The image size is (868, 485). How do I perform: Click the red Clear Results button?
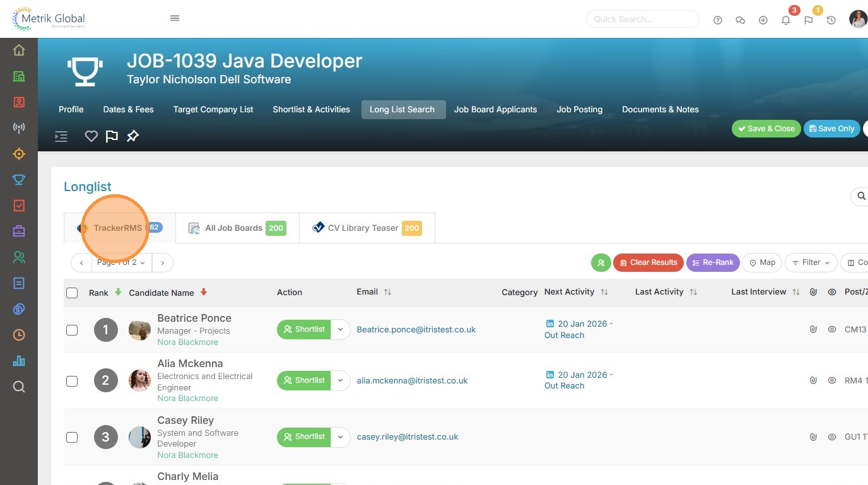(648, 262)
